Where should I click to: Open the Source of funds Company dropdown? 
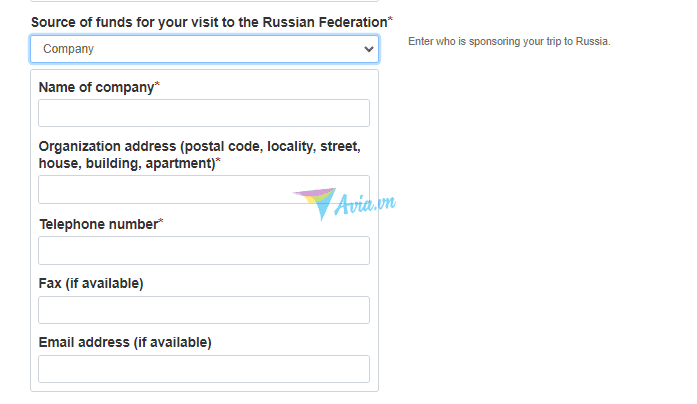coord(204,49)
